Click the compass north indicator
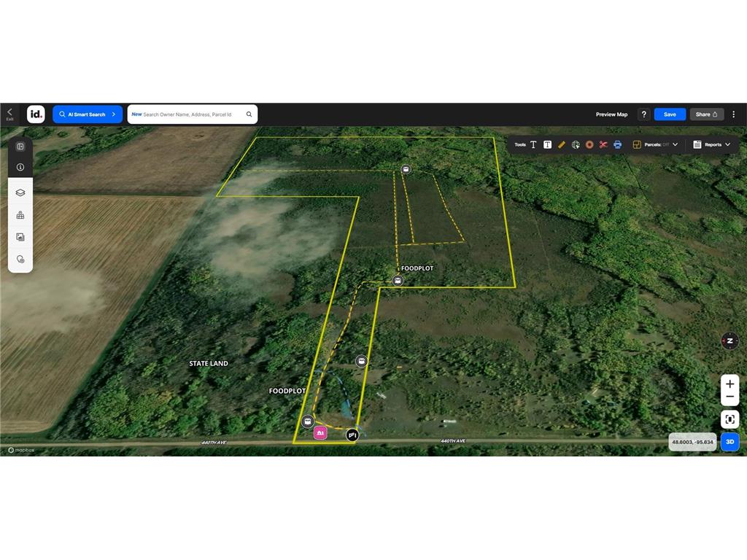Screen dimensions: 747x560 click(729, 341)
